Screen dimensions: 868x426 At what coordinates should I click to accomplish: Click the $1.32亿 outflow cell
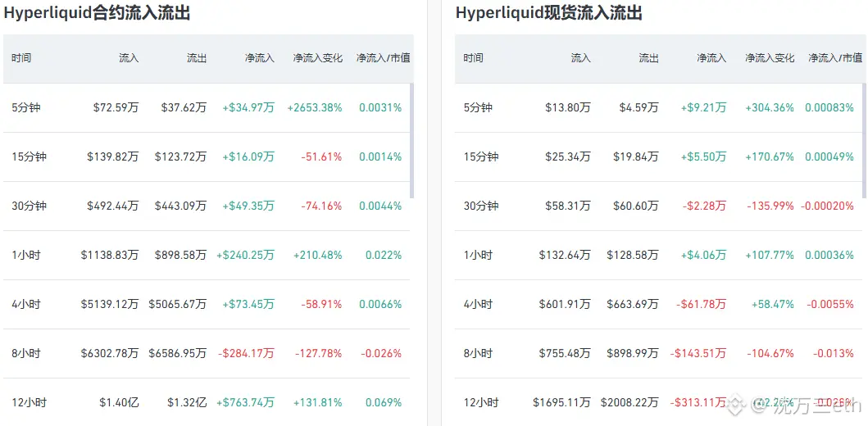[187, 403]
